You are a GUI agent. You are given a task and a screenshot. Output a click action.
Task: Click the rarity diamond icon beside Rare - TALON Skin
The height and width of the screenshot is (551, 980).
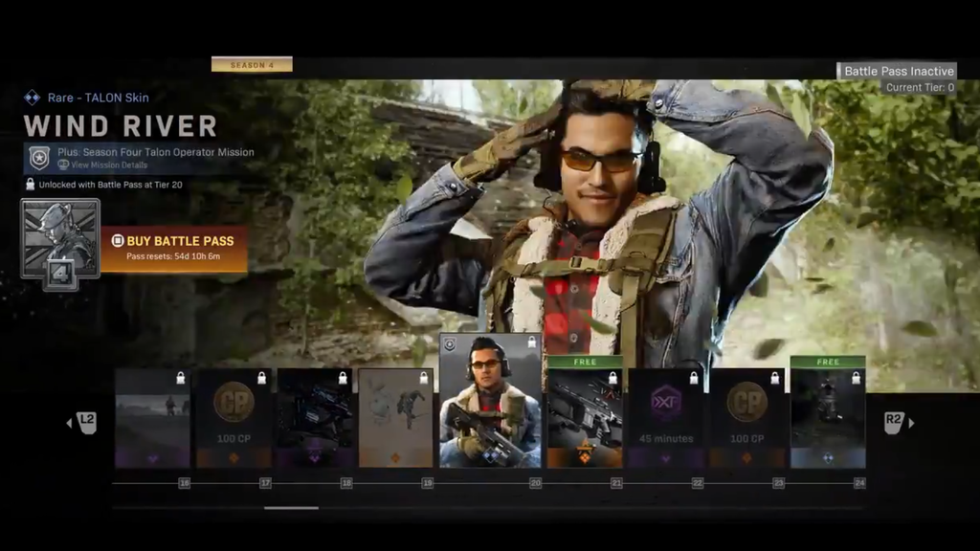(x=32, y=98)
